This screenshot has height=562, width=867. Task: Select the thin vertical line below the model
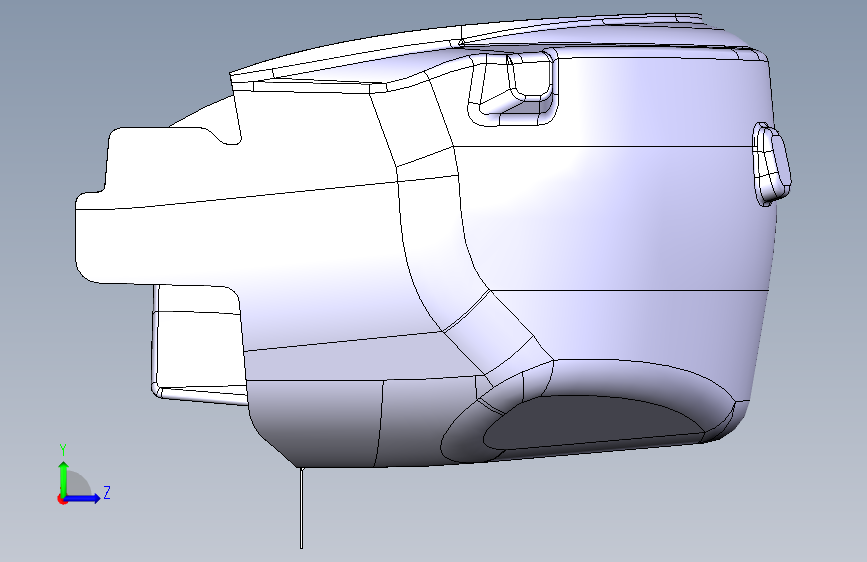[x=301, y=508]
